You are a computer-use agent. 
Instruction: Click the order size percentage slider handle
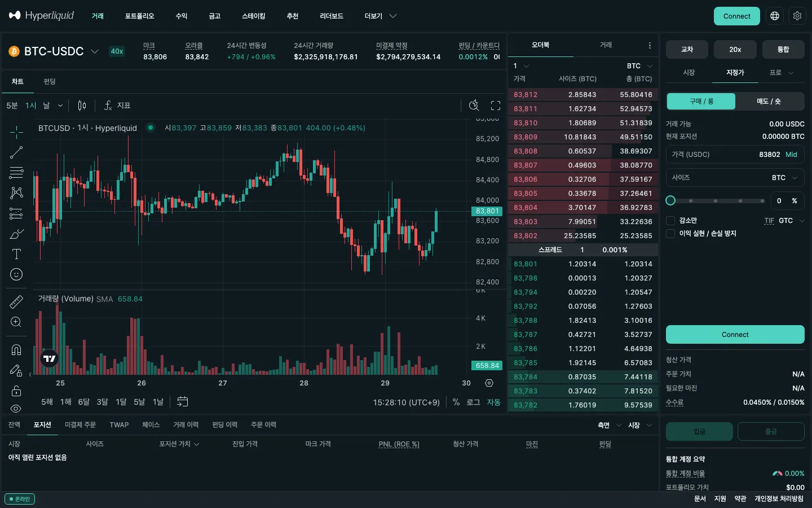click(670, 200)
